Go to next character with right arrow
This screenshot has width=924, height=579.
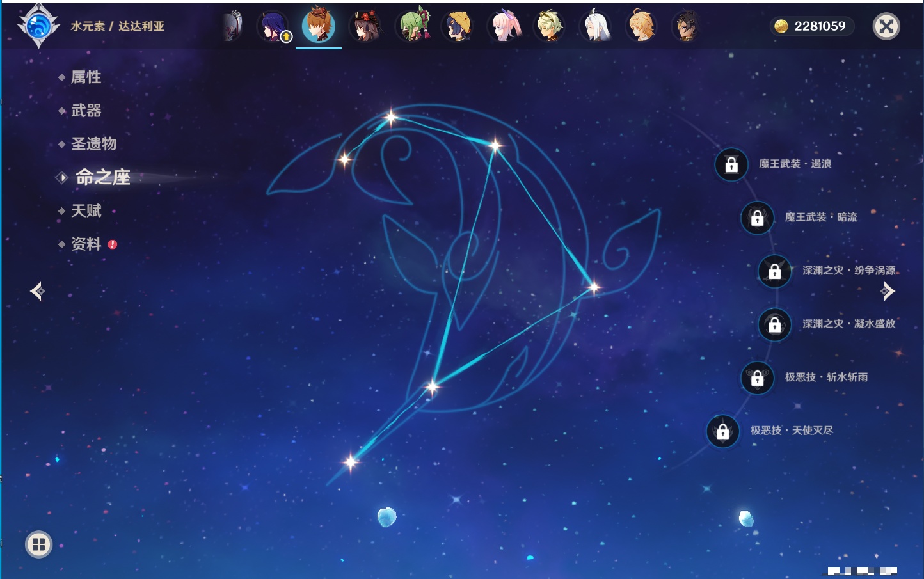[888, 291]
